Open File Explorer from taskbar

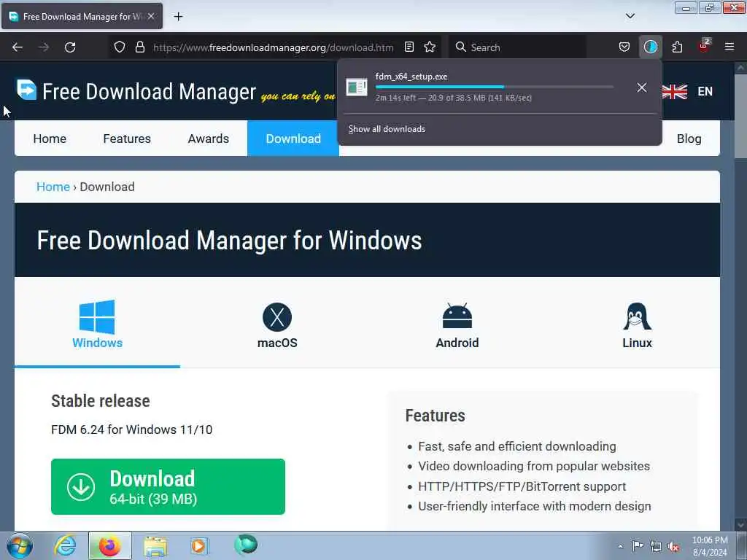pyautogui.click(x=155, y=547)
